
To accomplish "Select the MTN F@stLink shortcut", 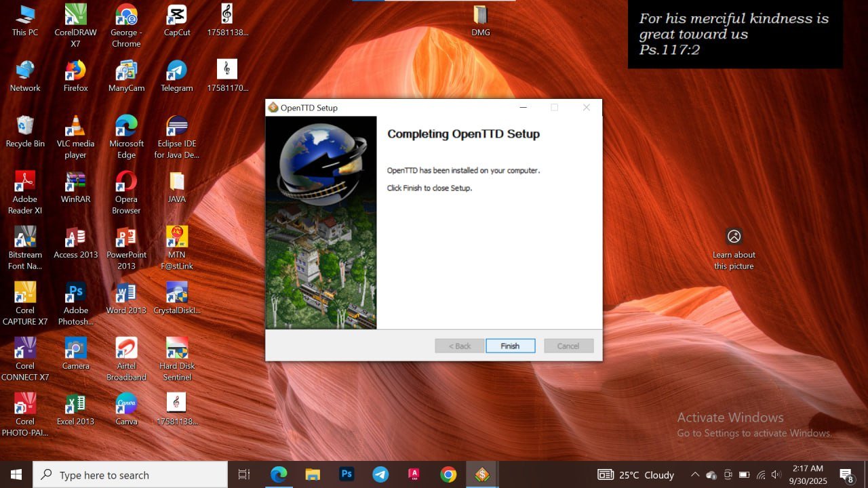I will coord(177,248).
